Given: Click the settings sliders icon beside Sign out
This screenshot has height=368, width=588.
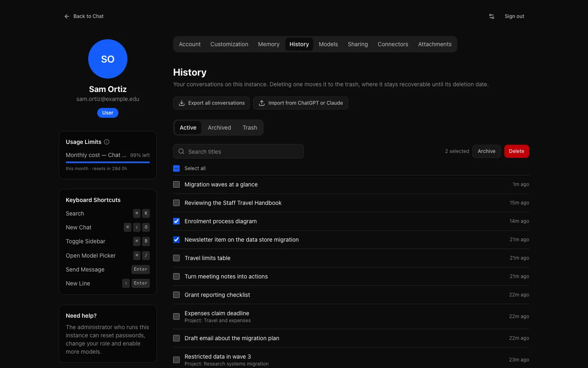Looking at the screenshot, I should click(492, 16).
